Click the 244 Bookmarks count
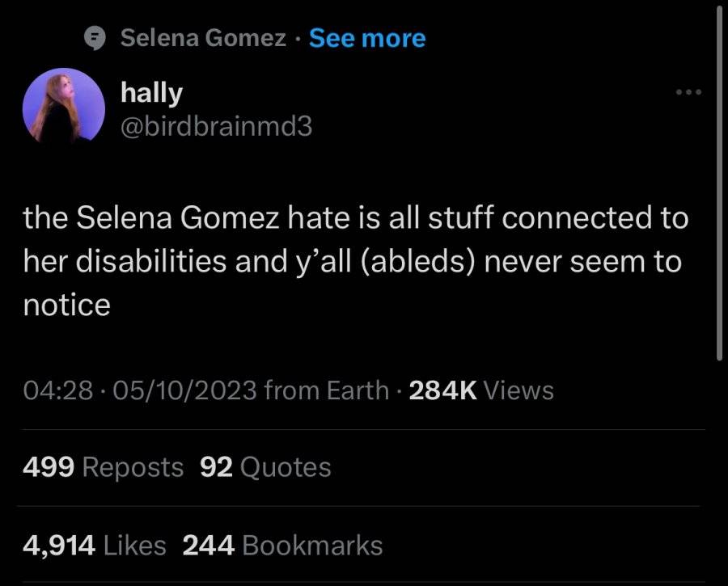Screen dimensions: 728x586 point(283,545)
